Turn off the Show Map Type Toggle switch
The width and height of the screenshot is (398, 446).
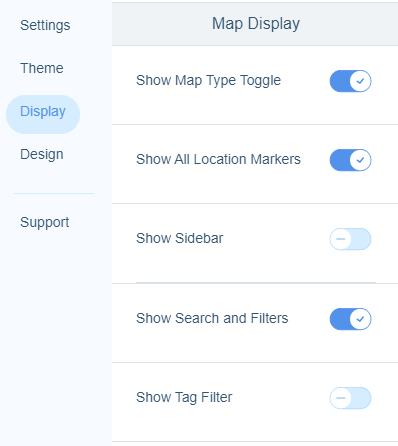coord(350,81)
